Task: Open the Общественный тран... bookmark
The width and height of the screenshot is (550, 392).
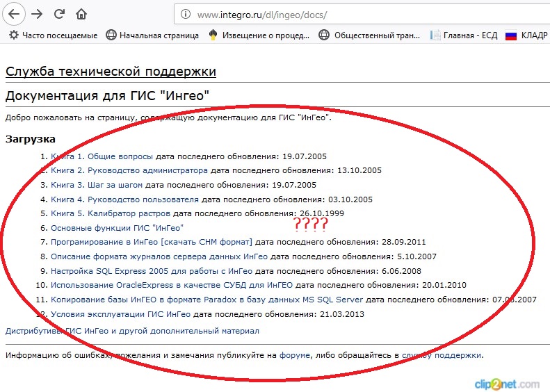Action: click(x=369, y=35)
